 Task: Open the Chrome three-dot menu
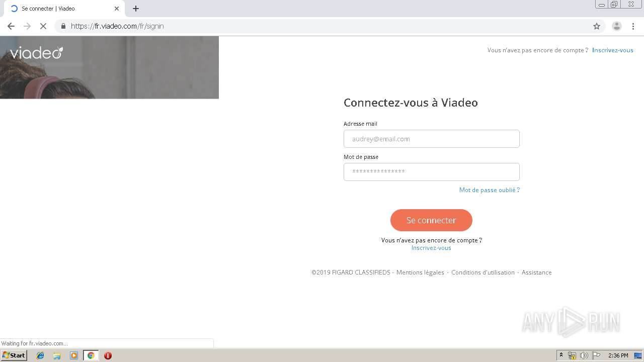[633, 26]
